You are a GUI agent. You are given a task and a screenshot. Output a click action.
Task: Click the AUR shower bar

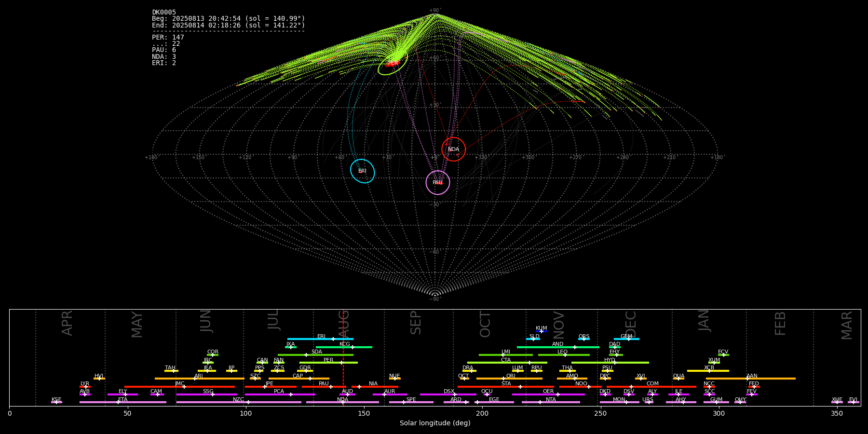(390, 394)
